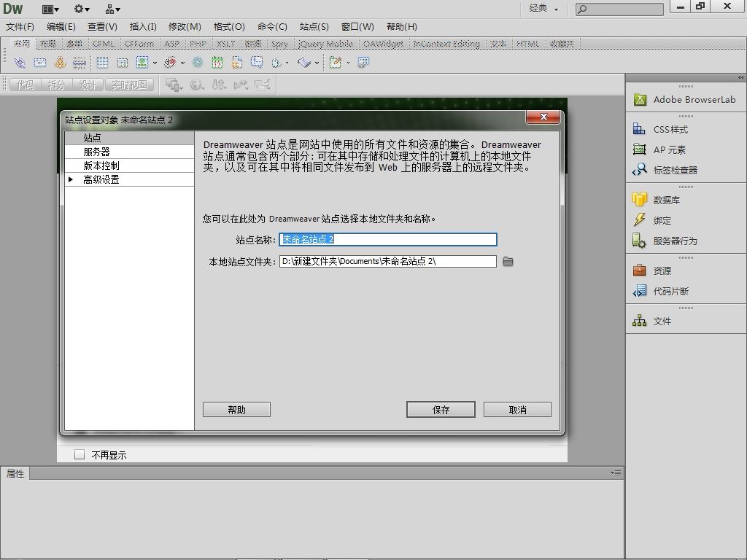Open the 文件 panel

click(x=686, y=321)
